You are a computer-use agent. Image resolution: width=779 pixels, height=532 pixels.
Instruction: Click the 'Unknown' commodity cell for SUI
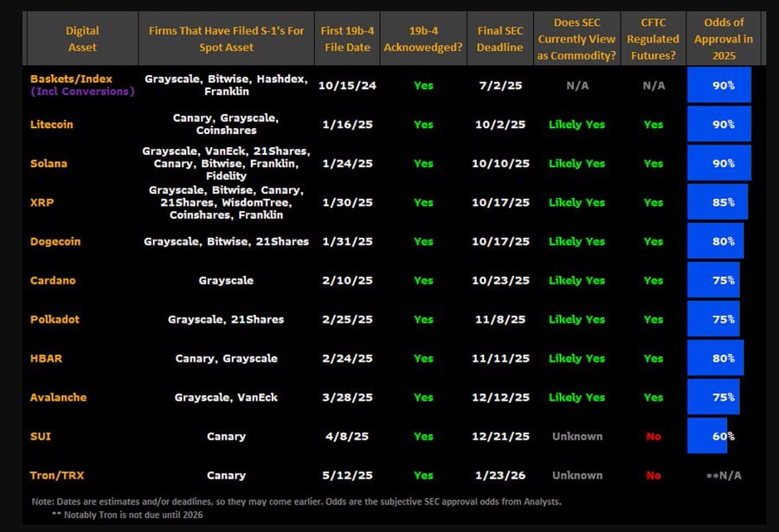point(577,436)
